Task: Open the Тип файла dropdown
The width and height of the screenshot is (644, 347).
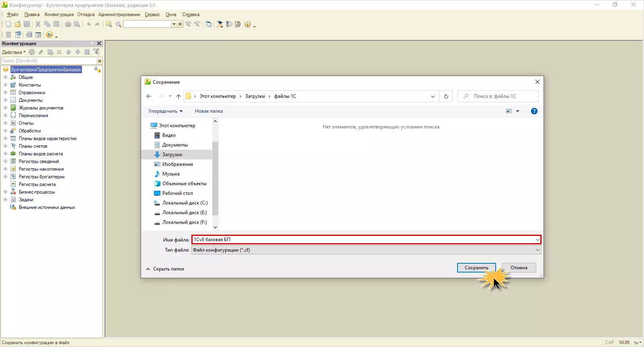Action: pyautogui.click(x=366, y=250)
